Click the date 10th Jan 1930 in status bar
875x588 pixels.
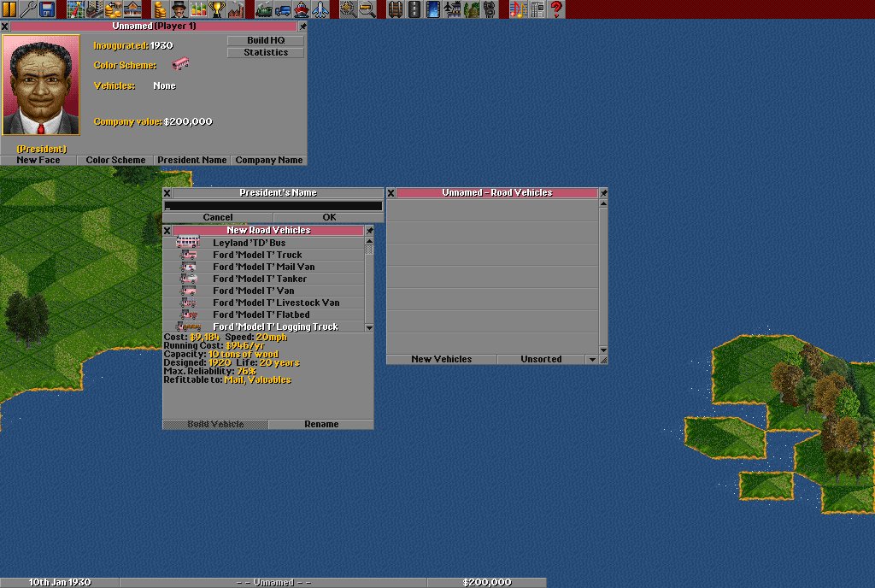(60, 582)
